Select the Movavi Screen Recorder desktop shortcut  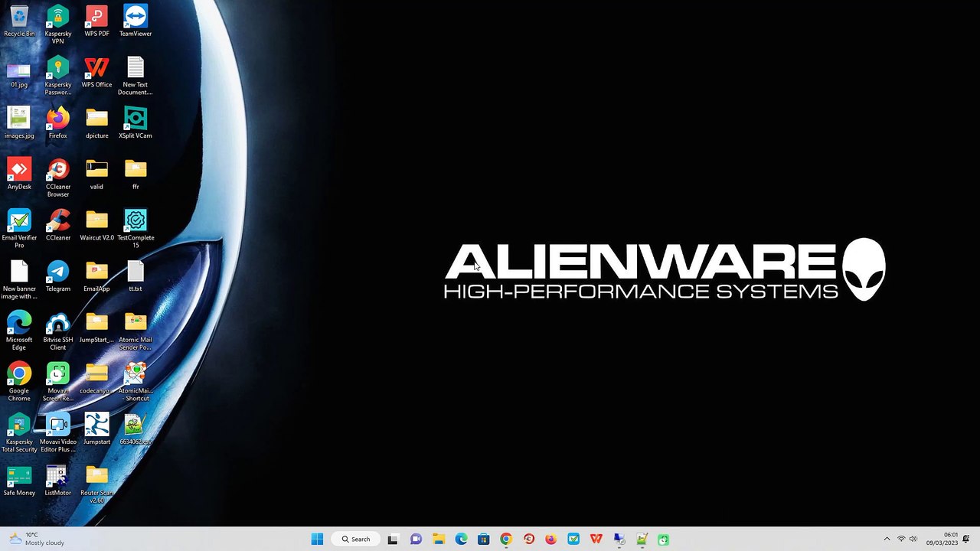(58, 382)
